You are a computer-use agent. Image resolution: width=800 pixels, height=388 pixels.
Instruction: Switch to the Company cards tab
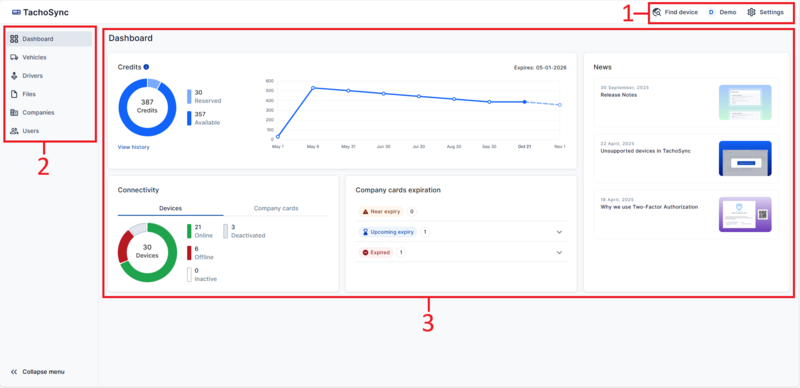point(276,208)
